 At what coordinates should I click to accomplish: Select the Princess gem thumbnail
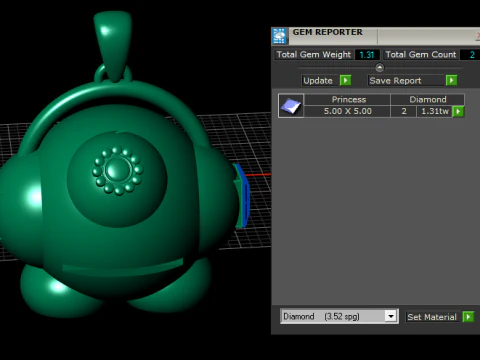(291, 106)
